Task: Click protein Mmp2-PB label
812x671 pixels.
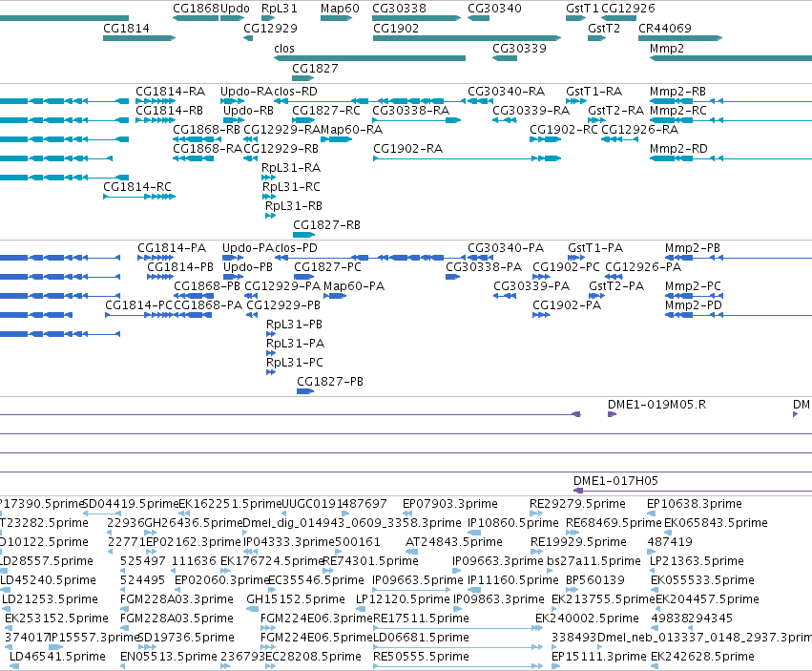Action: pos(693,248)
